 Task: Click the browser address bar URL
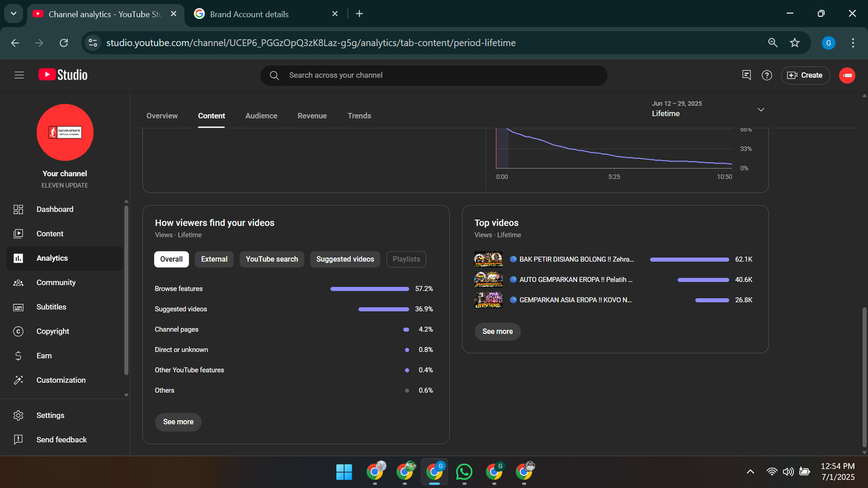tap(311, 43)
